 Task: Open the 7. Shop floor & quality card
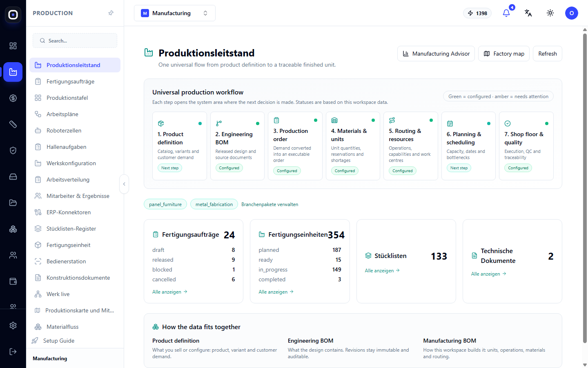pos(526,146)
